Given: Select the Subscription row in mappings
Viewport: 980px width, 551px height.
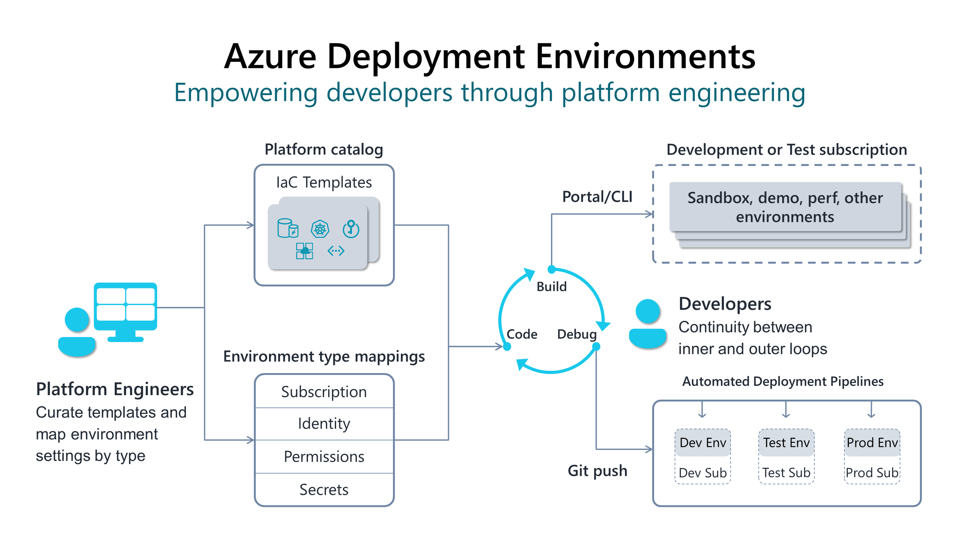Looking at the screenshot, I should click(x=324, y=392).
